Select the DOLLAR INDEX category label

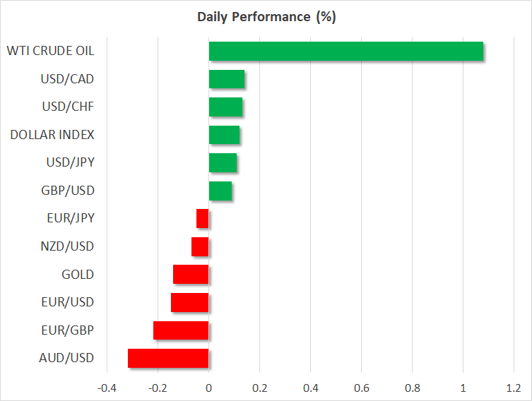click(x=52, y=134)
